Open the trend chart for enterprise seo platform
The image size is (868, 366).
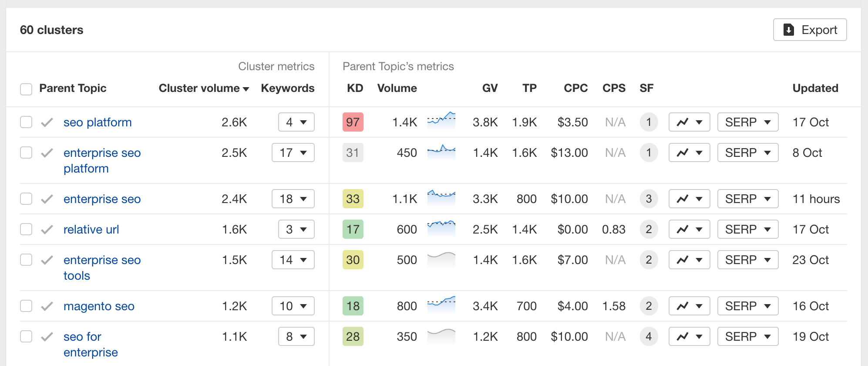pos(689,152)
